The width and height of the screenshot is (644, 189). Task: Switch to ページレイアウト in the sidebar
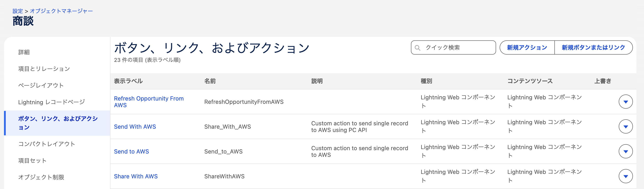pos(41,85)
